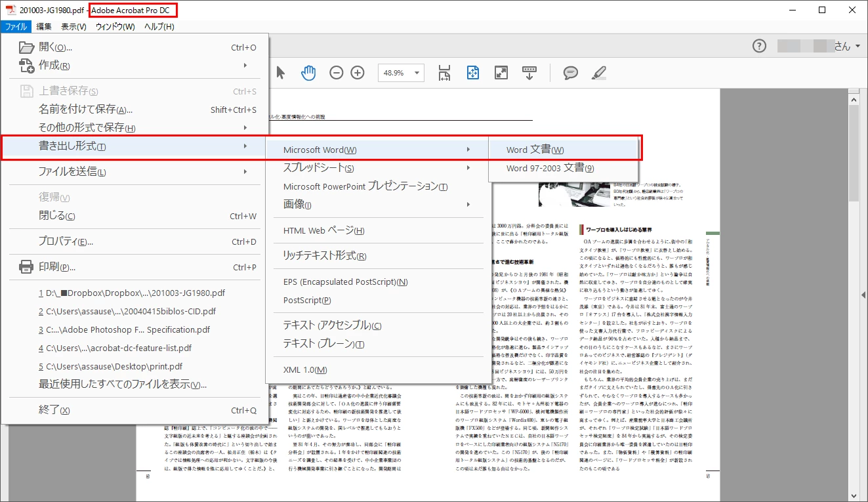Screen dimensions: 868x502
Task: Open the 編集 menu
Action: point(44,27)
